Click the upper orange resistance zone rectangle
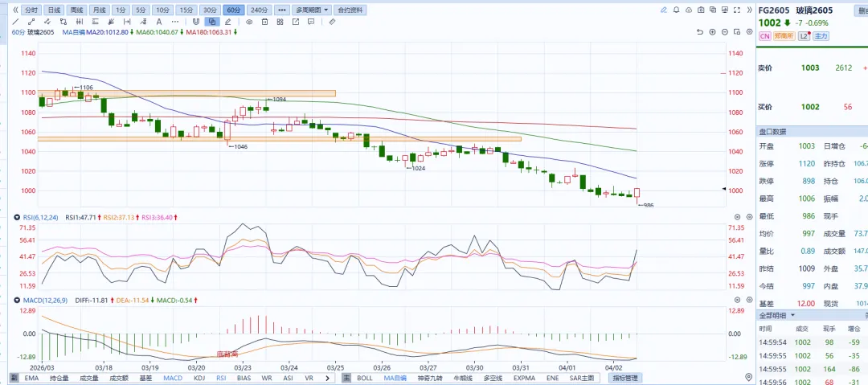The width and height of the screenshot is (868, 385). [x=187, y=93]
